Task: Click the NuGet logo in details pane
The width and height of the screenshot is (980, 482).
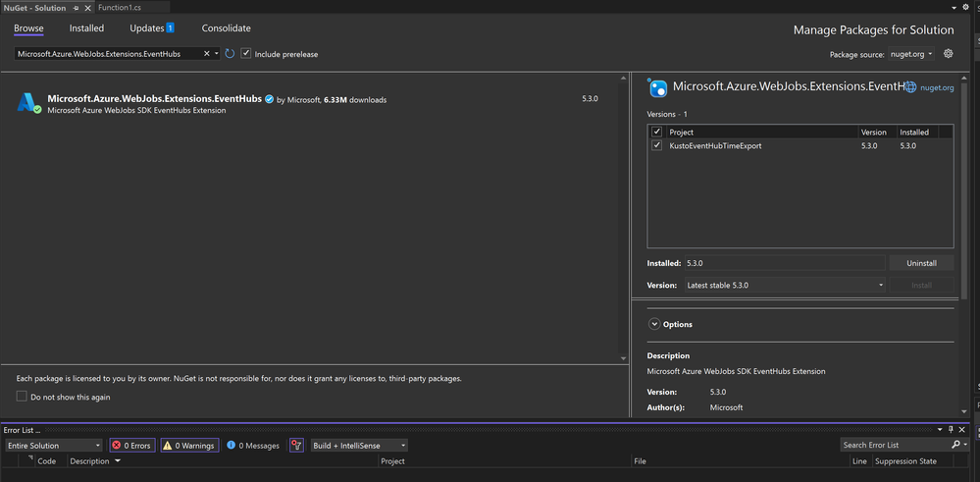Action: coord(658,87)
